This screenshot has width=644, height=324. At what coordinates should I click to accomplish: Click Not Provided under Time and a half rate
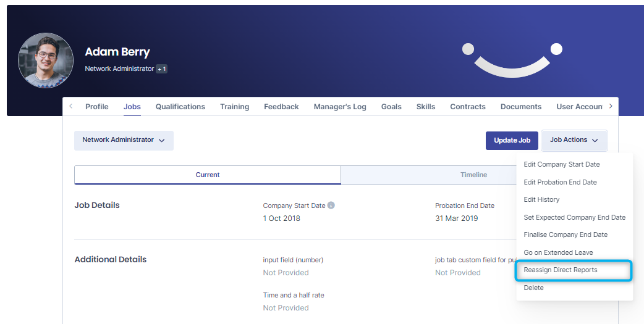pyautogui.click(x=286, y=308)
